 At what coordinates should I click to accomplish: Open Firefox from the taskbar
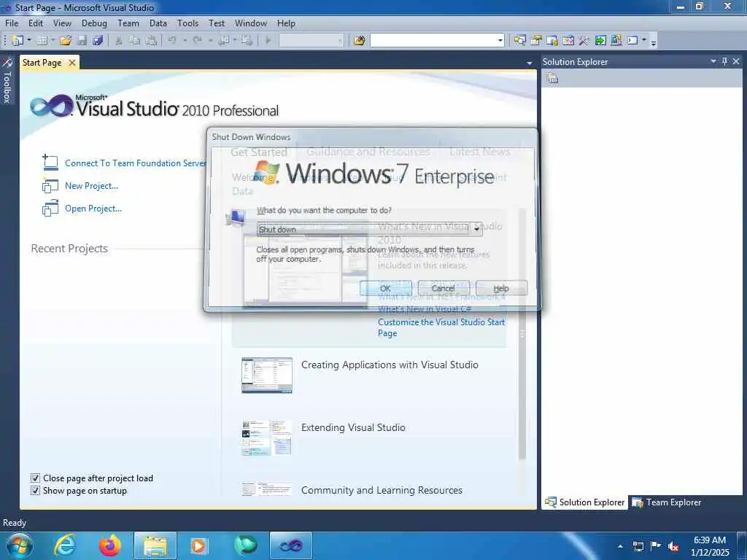click(110, 545)
